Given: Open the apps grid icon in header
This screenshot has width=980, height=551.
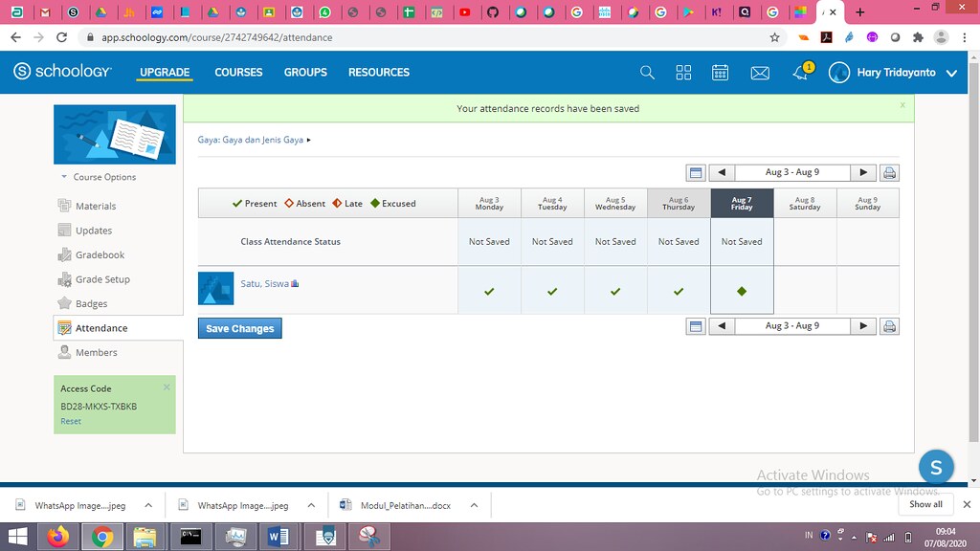Looking at the screenshot, I should (x=683, y=73).
